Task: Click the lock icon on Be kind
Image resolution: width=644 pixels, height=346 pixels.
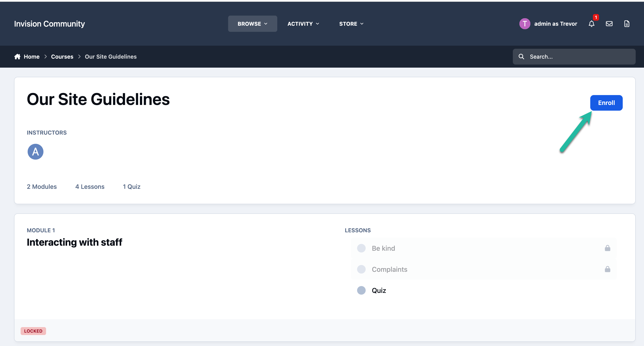Action: coord(608,248)
